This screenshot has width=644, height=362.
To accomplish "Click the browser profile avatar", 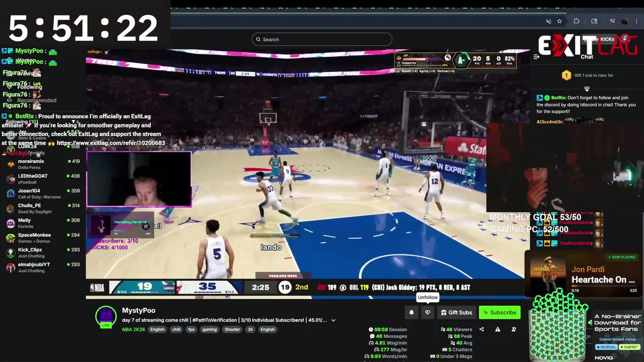I will pos(624,21).
